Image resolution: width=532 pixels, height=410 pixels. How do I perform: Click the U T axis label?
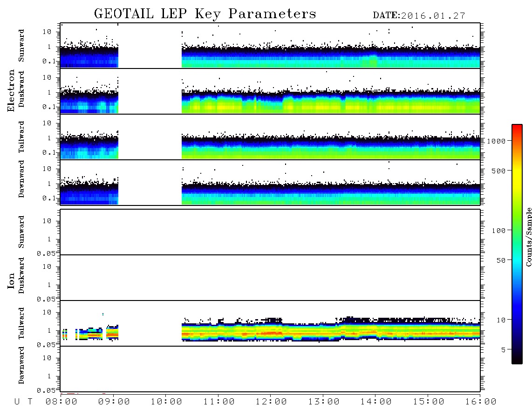[23, 402]
